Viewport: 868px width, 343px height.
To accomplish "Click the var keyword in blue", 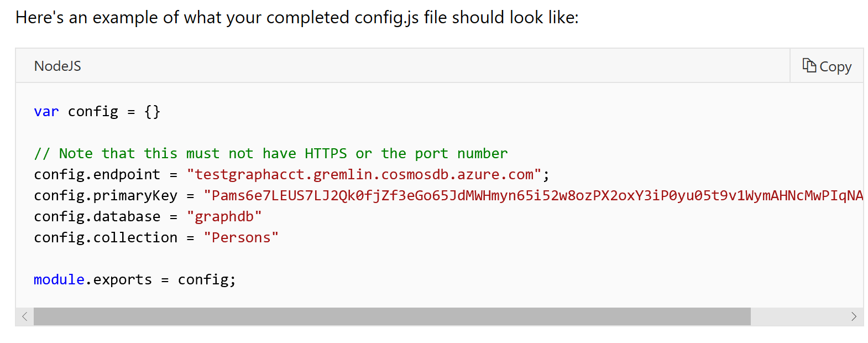I will pyautogui.click(x=46, y=111).
